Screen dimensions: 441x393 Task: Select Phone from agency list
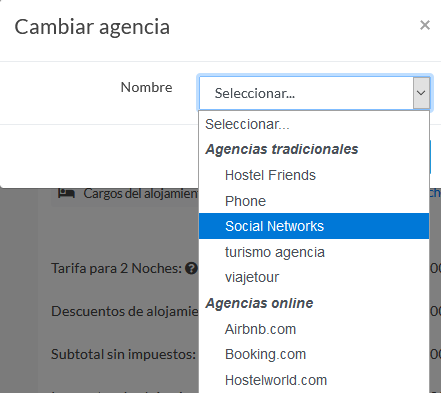tap(314, 201)
